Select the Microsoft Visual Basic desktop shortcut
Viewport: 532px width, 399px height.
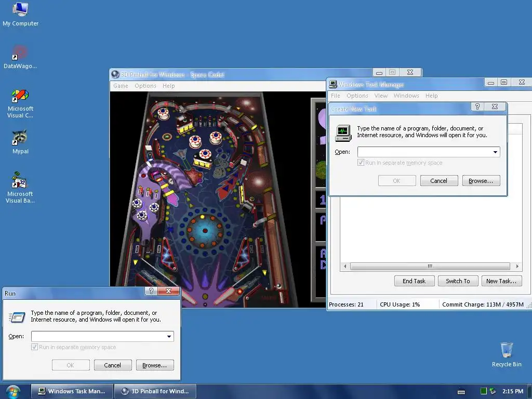point(20,188)
